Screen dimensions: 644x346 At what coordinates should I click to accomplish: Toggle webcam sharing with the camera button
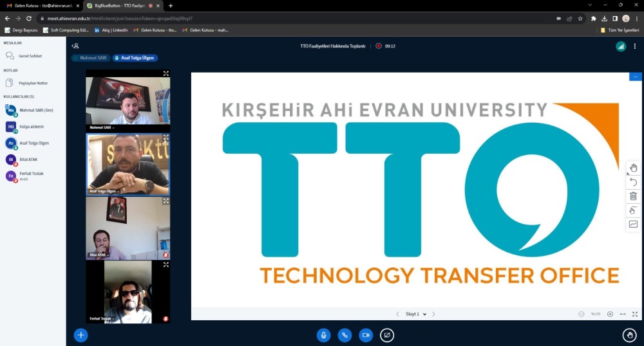click(x=366, y=335)
